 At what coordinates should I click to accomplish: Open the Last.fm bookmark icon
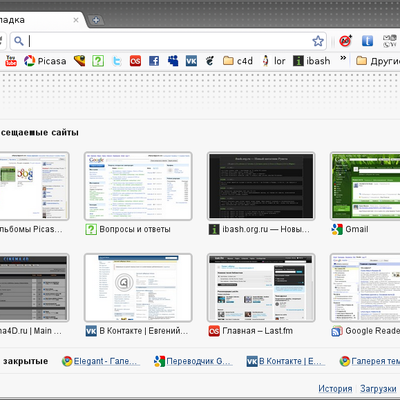pyautogui.click(x=135, y=61)
